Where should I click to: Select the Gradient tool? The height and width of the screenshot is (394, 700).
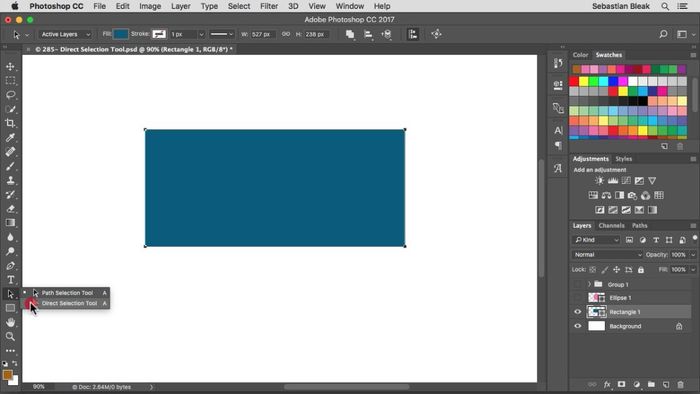click(10, 223)
